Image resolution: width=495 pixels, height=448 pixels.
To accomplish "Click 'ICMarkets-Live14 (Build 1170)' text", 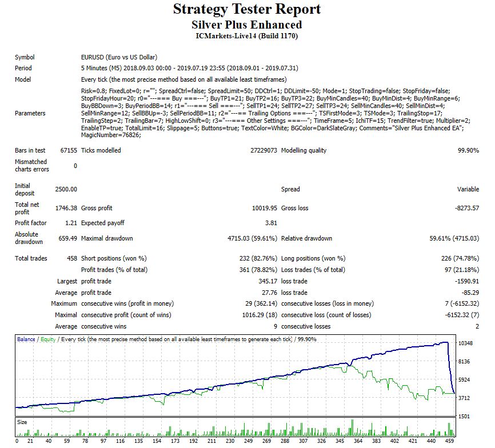I will click(x=246, y=35).
